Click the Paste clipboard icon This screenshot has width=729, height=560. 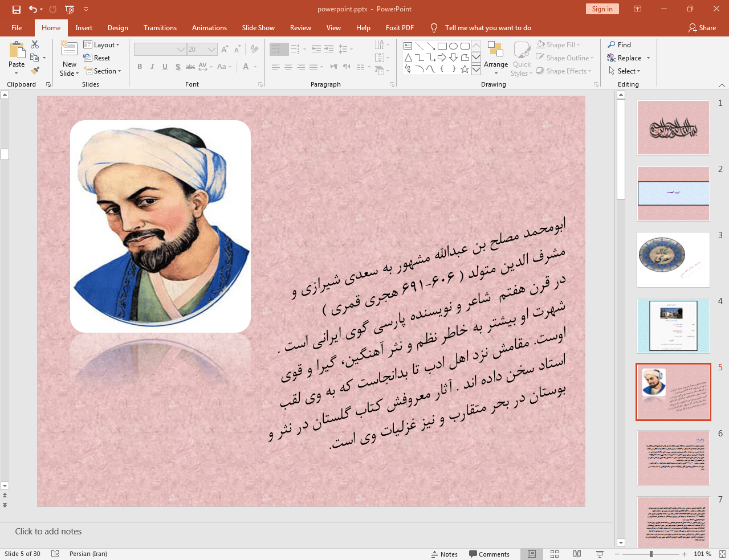pos(17,50)
